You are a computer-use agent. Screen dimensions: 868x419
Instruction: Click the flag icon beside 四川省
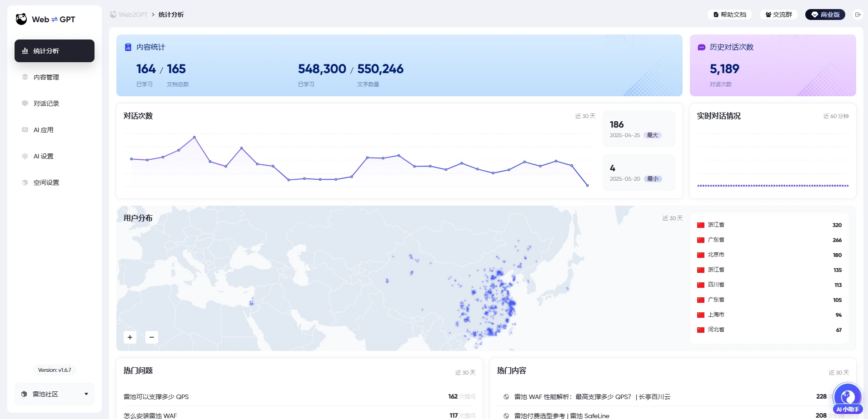click(x=701, y=285)
